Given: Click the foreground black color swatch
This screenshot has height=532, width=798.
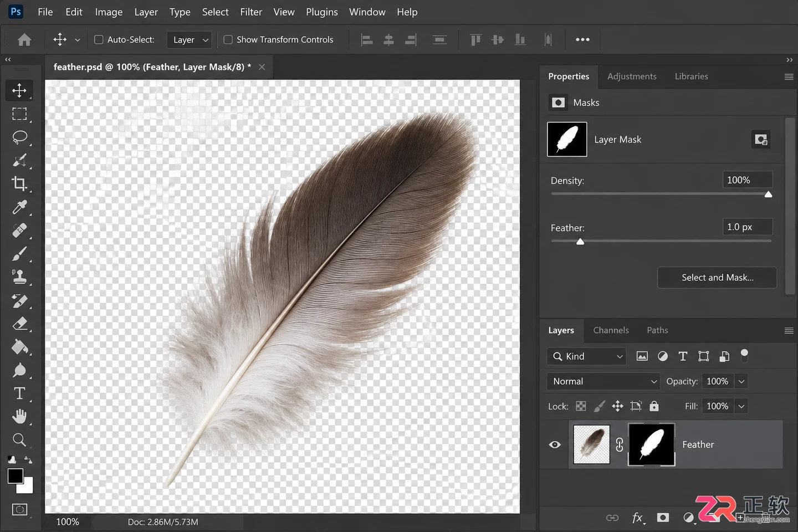Looking at the screenshot, I should [15, 475].
